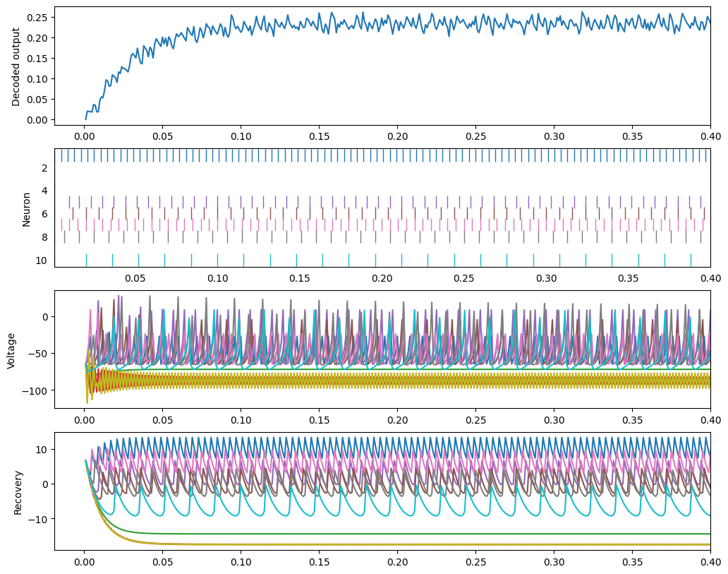The height and width of the screenshot is (574, 728).
Task: Click x-axis tick 0.20 under Decoded output plot
Action: pyautogui.click(x=397, y=137)
